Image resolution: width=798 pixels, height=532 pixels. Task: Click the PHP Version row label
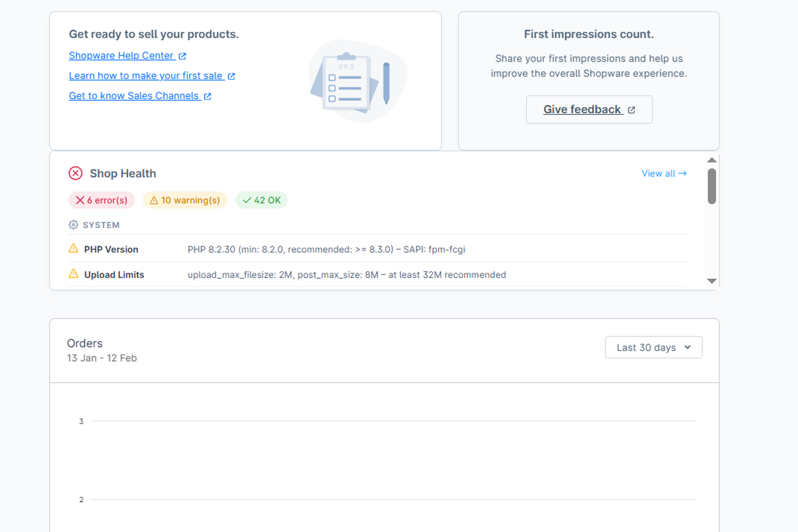[x=111, y=249]
